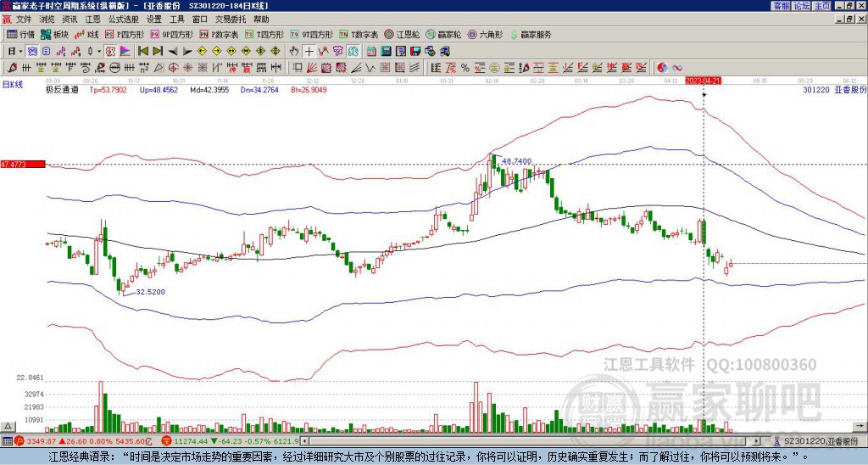Click the zigzag wave line icon

[x=370, y=68]
